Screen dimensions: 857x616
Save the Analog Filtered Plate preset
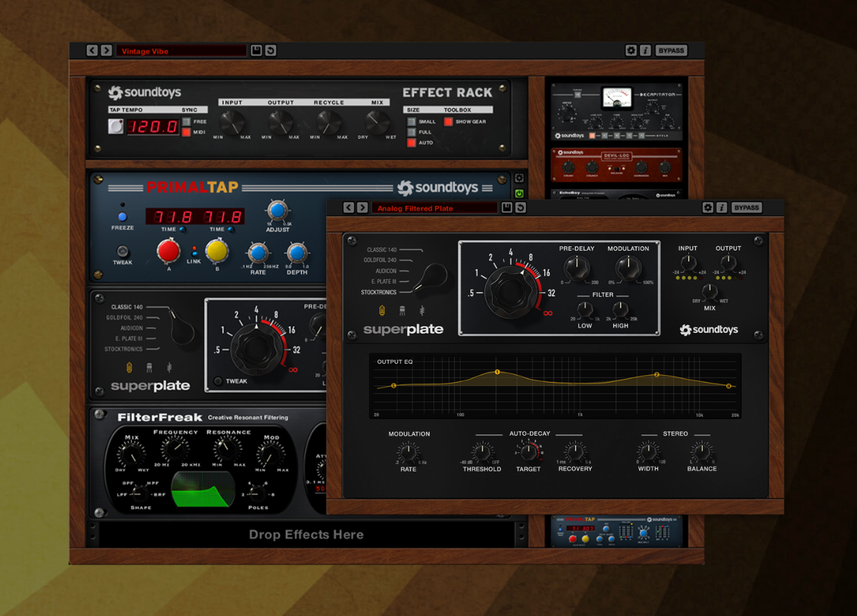pos(507,207)
